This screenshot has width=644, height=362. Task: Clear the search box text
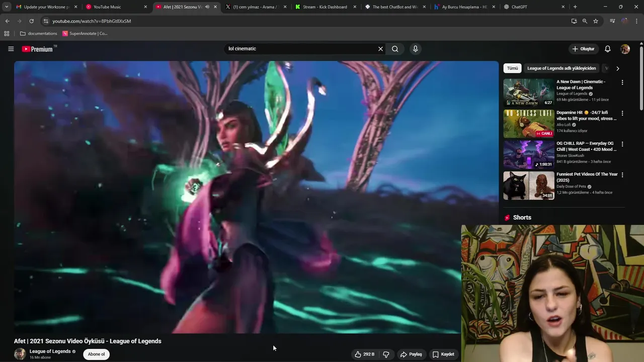tap(380, 49)
